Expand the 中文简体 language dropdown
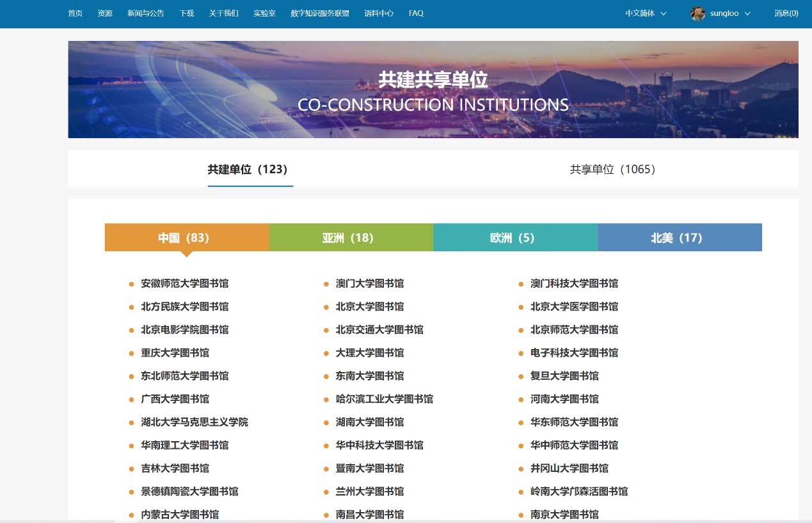 (x=646, y=13)
